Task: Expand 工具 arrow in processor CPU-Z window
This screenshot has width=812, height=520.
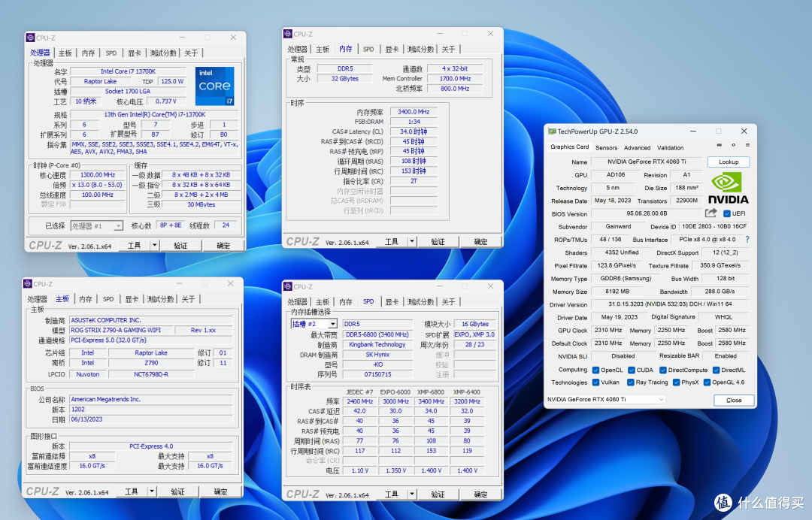Action: [154, 245]
